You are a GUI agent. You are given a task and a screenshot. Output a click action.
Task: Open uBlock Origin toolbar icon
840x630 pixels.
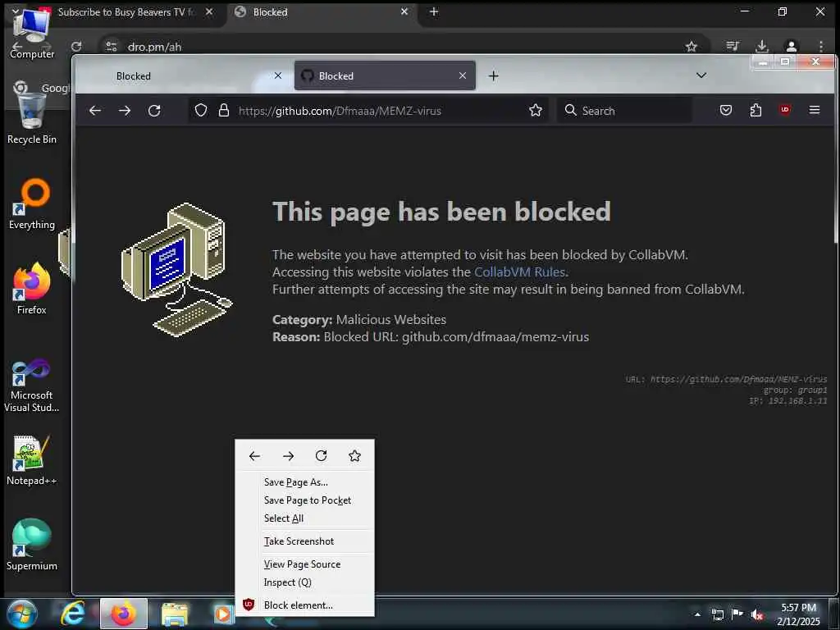pos(785,110)
